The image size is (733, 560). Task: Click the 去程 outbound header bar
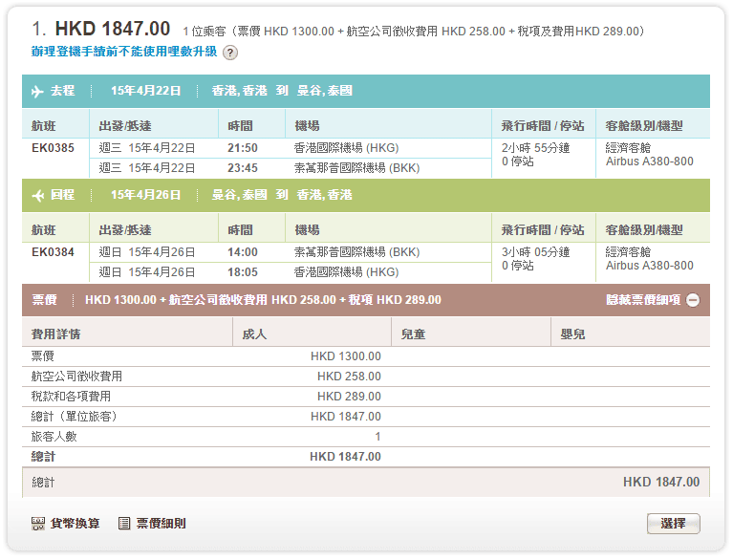point(366,92)
